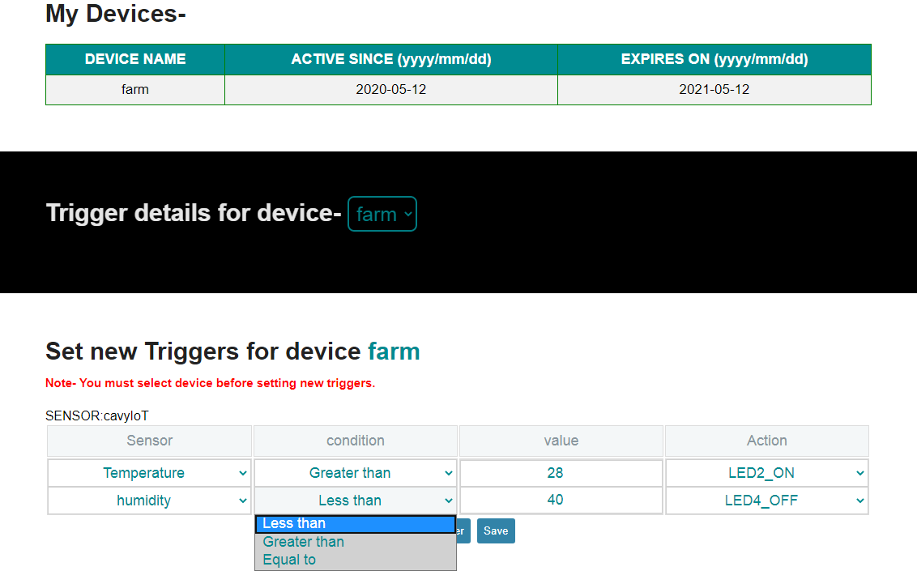
Task: Pick "Equal to" condition option
Action: (x=355, y=560)
